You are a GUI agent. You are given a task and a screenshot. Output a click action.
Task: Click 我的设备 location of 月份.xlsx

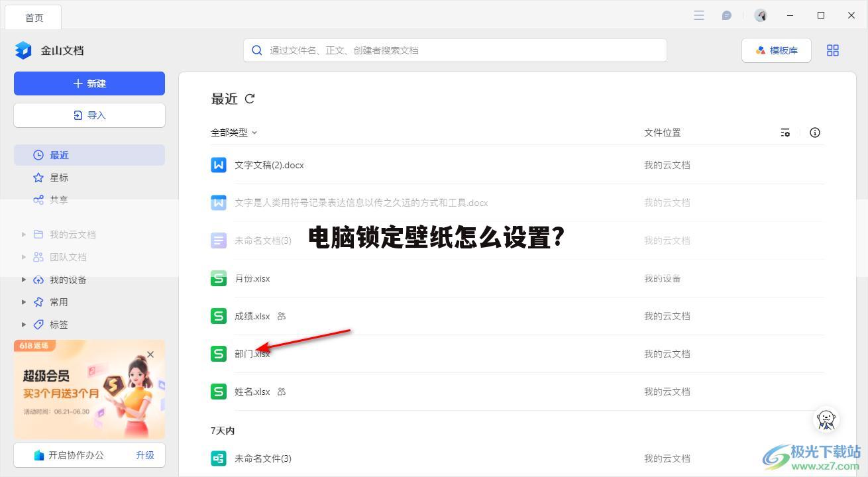pos(663,278)
